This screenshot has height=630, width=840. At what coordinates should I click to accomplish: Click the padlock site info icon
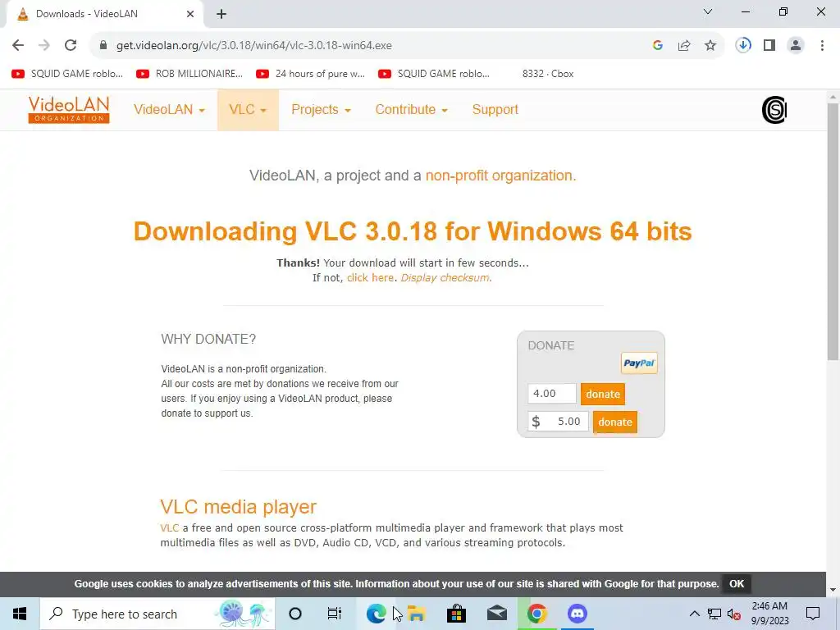(x=103, y=46)
